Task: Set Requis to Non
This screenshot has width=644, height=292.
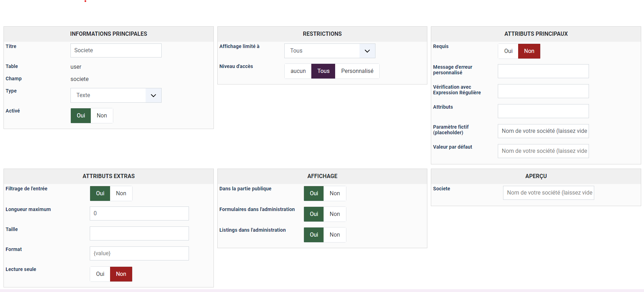Action: pyautogui.click(x=529, y=51)
